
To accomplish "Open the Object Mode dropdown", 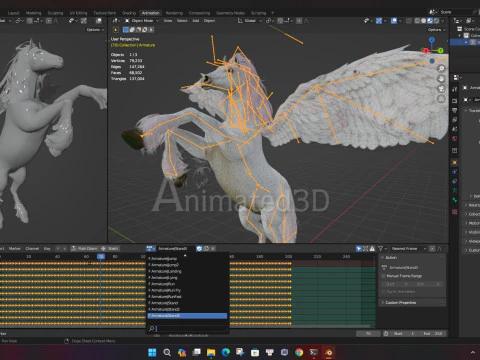I will tap(142, 21).
